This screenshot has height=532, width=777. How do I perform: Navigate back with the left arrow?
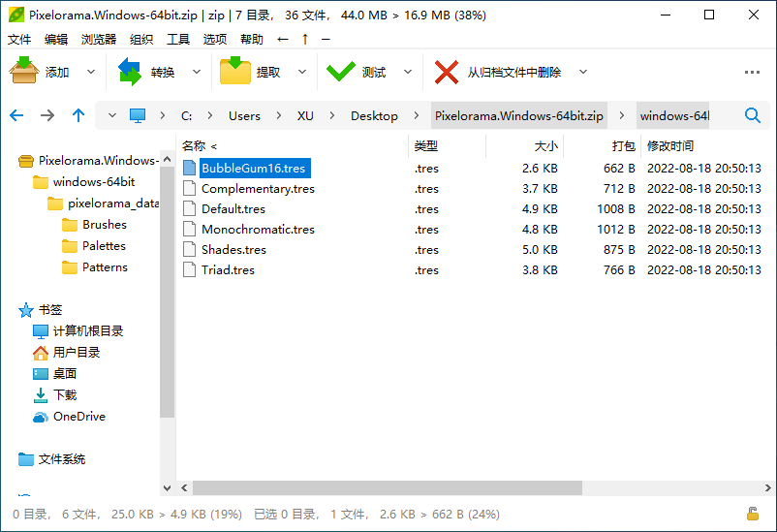pos(16,115)
